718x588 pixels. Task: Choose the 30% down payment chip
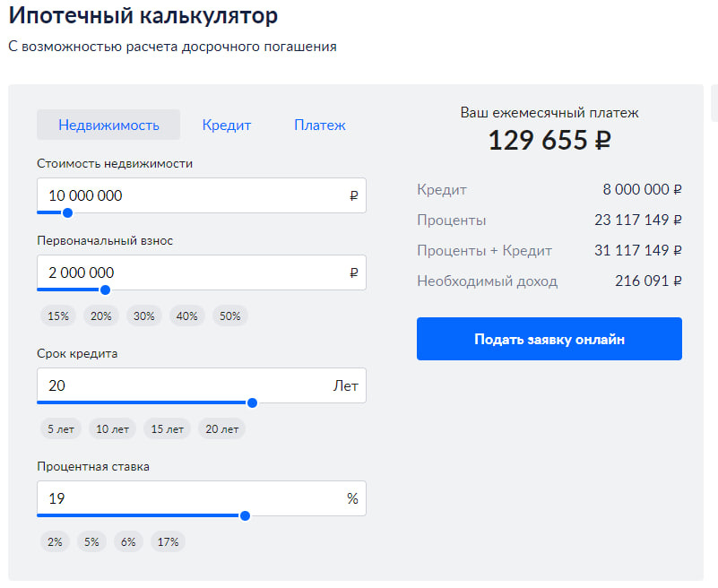tap(144, 316)
